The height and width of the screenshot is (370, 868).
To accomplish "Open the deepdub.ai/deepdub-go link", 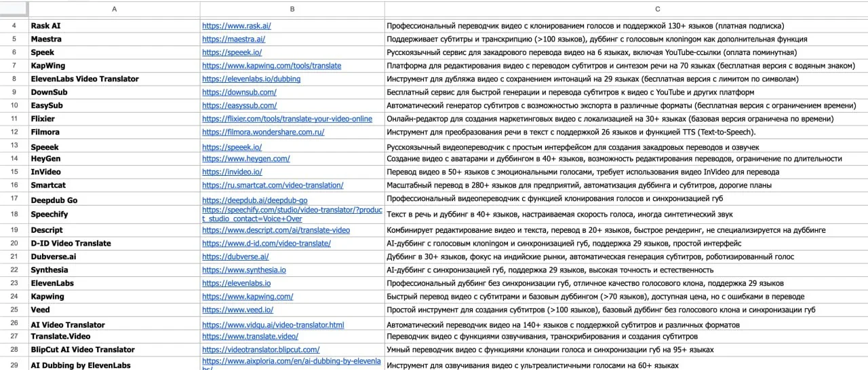I will click(x=255, y=200).
